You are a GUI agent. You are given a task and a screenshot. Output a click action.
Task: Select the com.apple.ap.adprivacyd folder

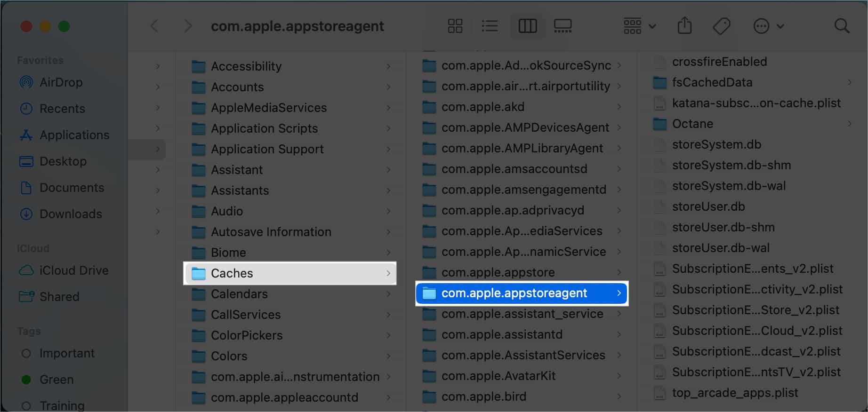(x=522, y=210)
